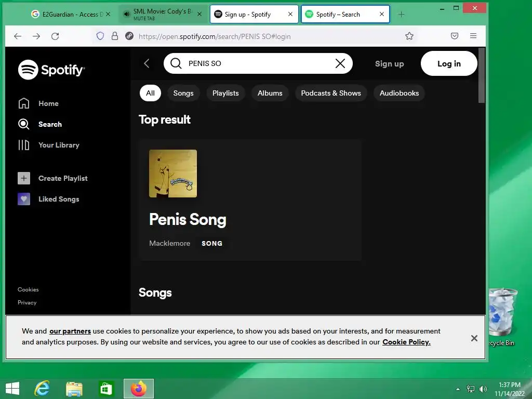This screenshot has height=399, width=532.
Task: Switch to the Sign up - Spotify tab
Action: pyautogui.click(x=254, y=14)
